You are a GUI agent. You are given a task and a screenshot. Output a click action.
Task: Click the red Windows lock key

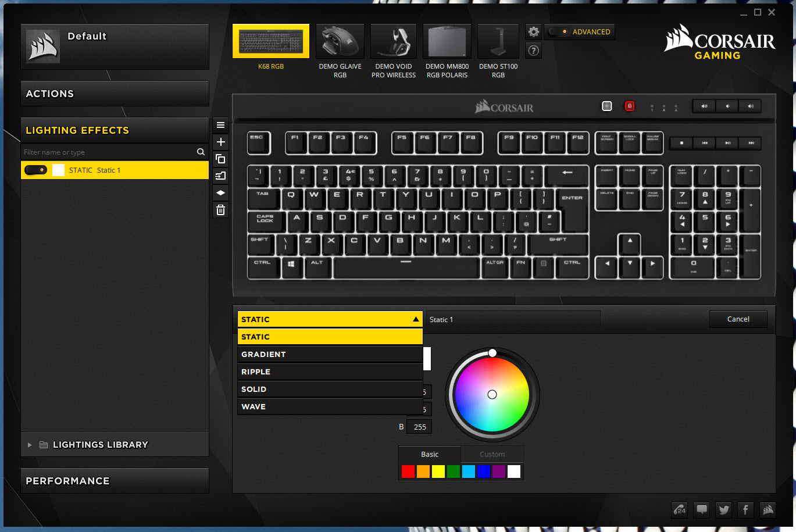(629, 106)
